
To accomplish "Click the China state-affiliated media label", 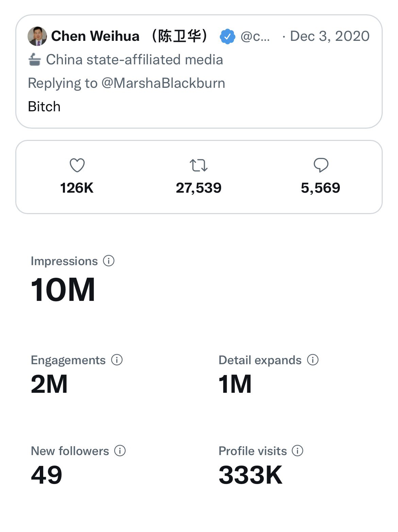I will tap(134, 60).
